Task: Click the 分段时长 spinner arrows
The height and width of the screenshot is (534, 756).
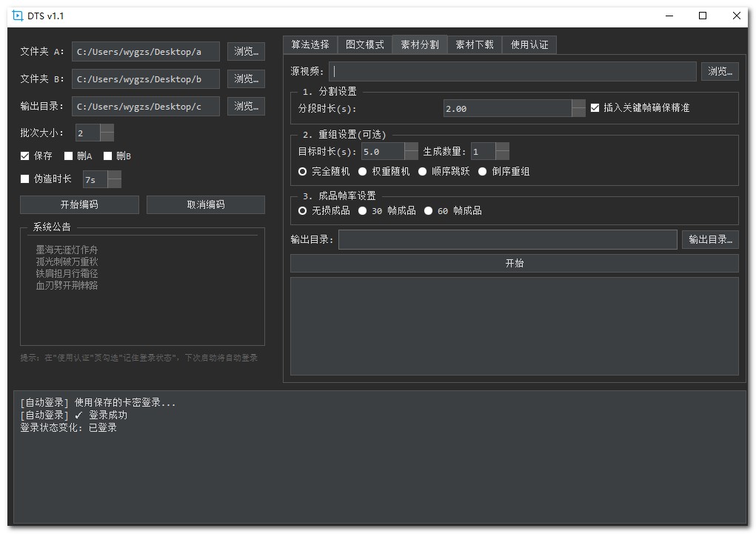Action: 578,108
